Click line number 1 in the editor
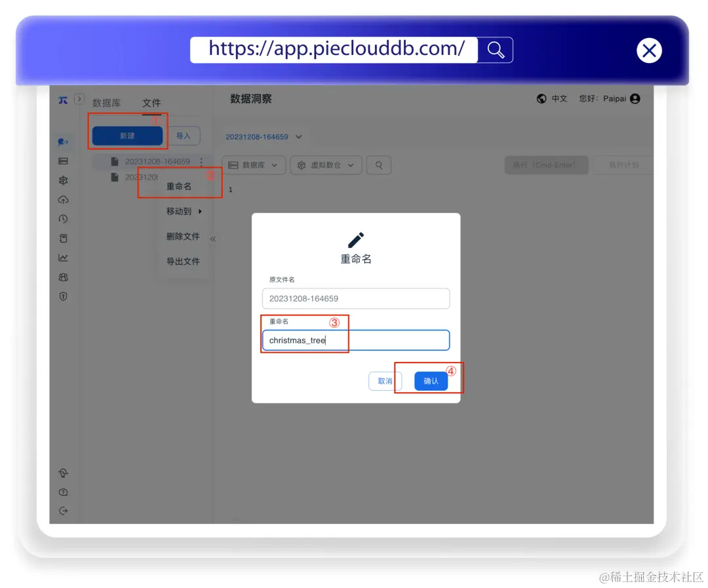The width and height of the screenshot is (708, 588). (x=230, y=189)
